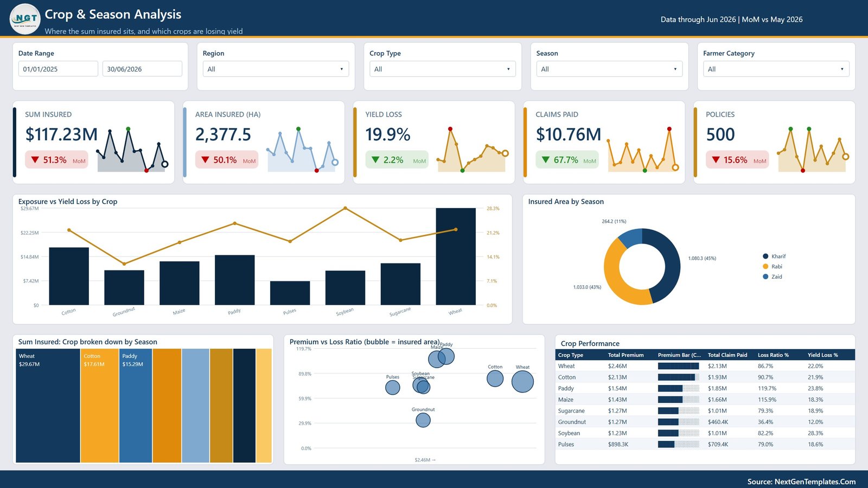Click the Paddy $15.29M treemap block

pos(136,406)
